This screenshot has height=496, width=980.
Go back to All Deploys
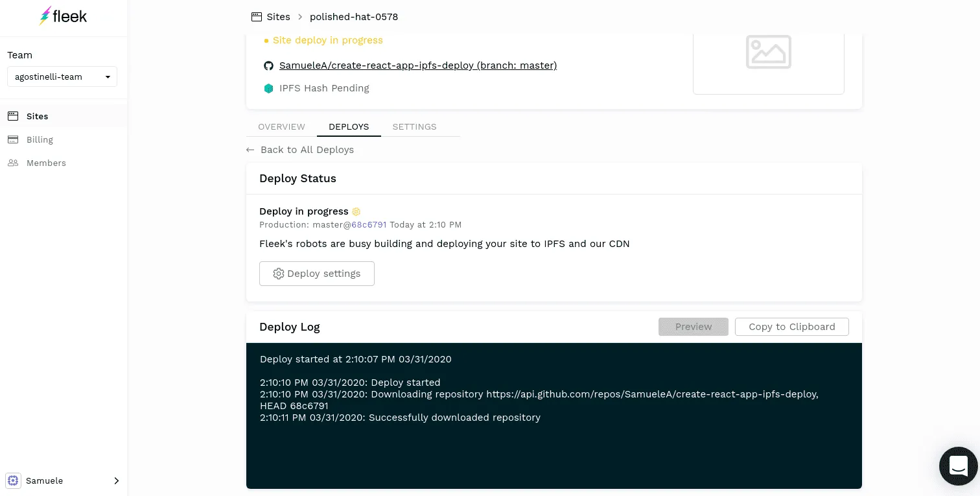point(307,150)
